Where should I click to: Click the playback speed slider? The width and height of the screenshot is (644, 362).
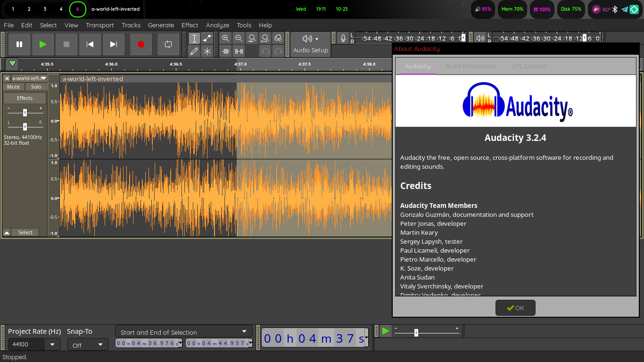point(427,333)
